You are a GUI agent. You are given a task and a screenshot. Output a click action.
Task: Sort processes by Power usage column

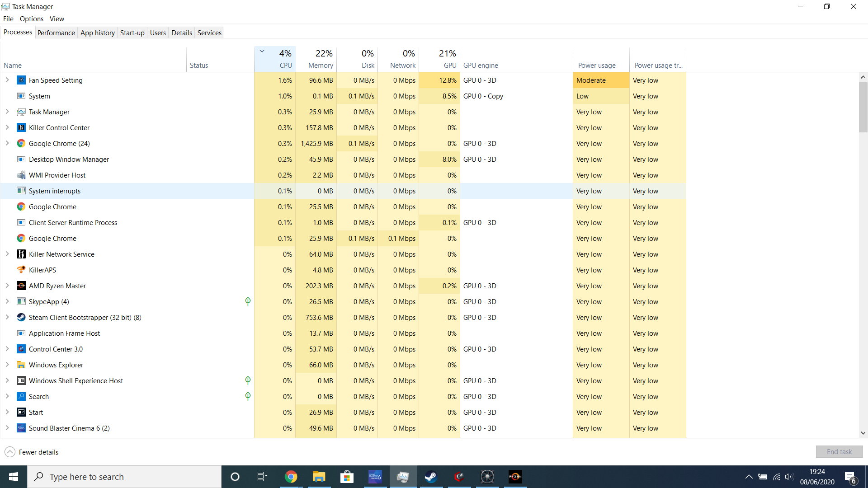point(601,59)
